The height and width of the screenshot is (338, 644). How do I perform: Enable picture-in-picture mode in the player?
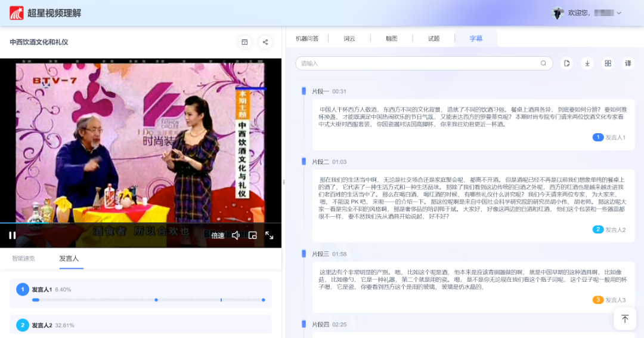253,235
